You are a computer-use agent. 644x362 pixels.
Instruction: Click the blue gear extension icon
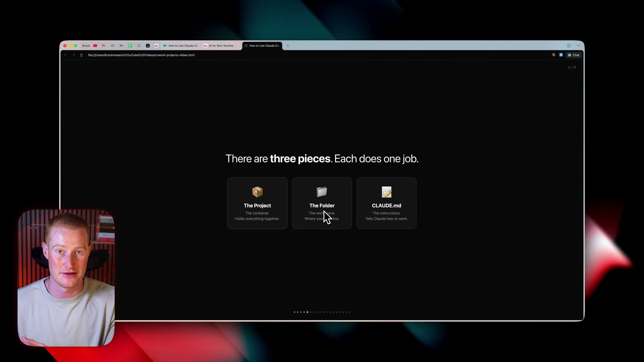[x=561, y=55]
